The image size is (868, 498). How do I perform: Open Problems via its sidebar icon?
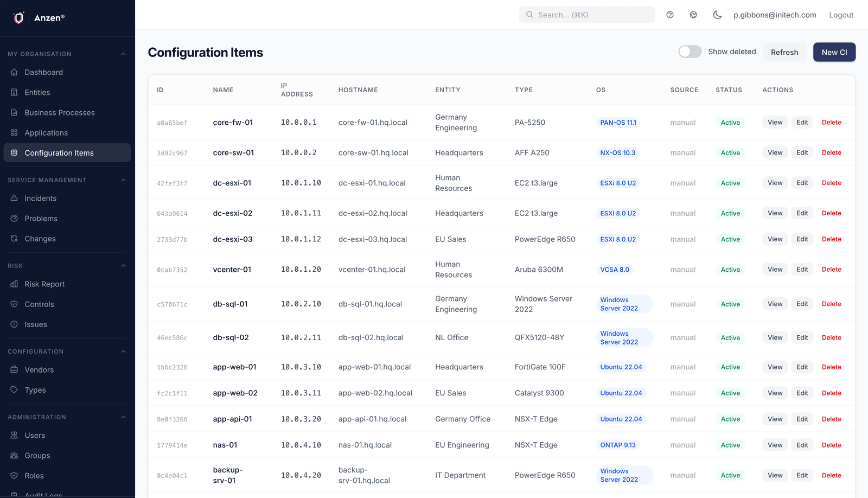pos(14,218)
